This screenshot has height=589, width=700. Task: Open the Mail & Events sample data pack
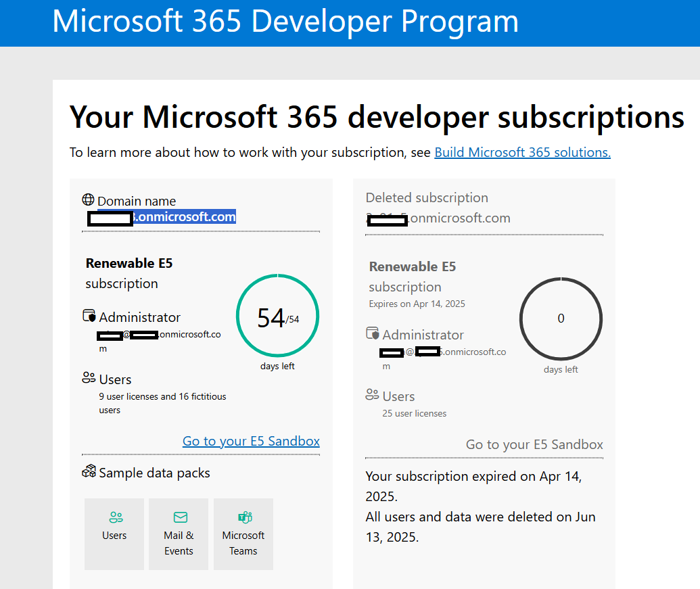[179, 534]
